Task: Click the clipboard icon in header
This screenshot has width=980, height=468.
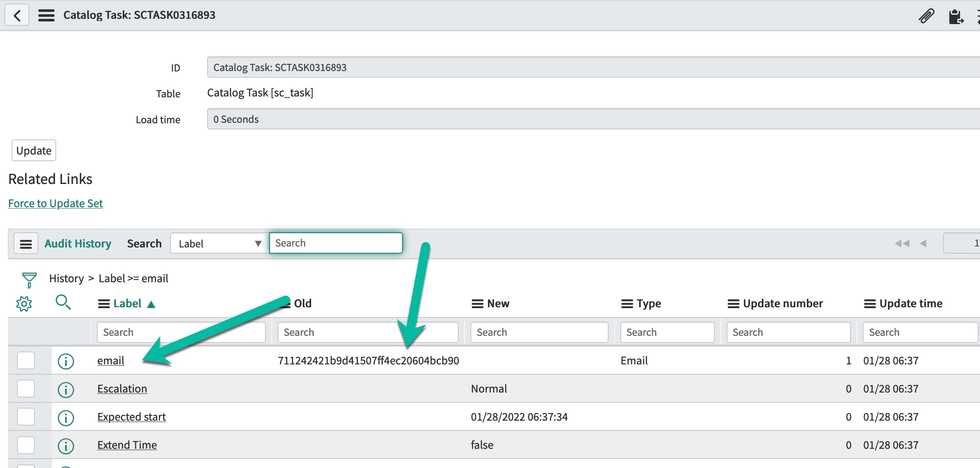Action: point(955,17)
